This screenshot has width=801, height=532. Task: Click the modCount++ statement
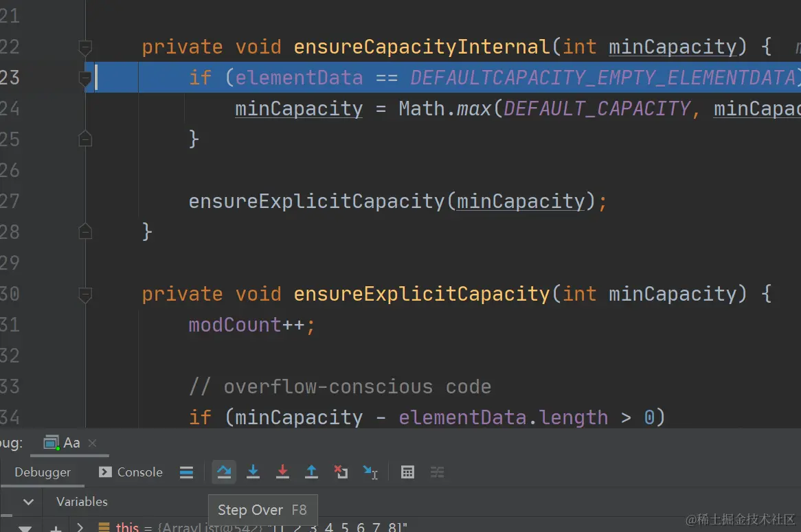(x=252, y=325)
